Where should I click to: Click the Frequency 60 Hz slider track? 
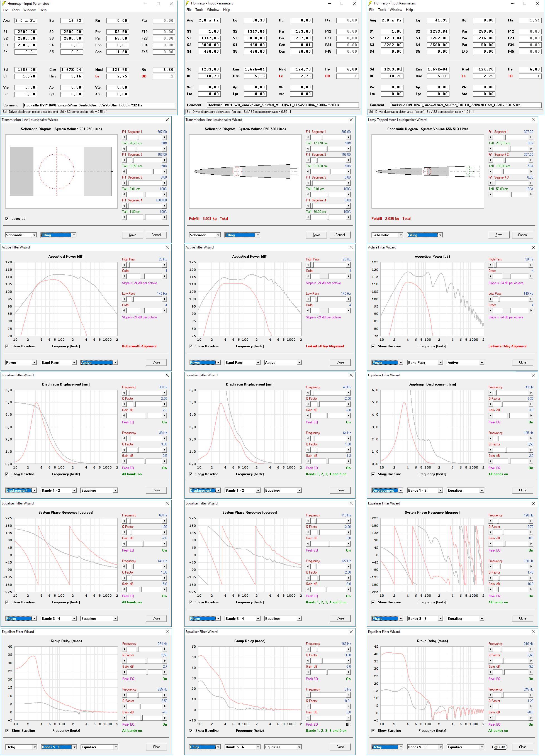(144, 521)
